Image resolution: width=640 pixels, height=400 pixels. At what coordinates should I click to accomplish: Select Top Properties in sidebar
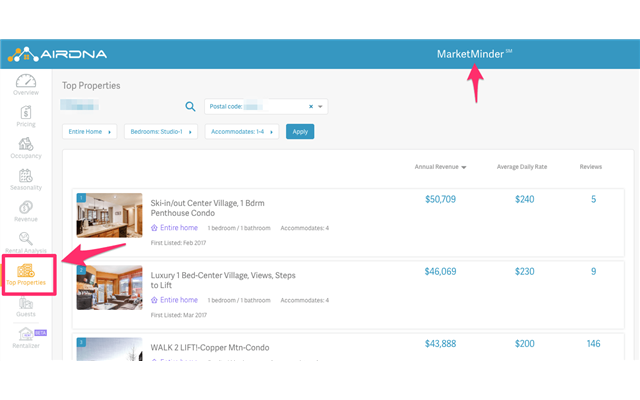[x=26, y=274]
